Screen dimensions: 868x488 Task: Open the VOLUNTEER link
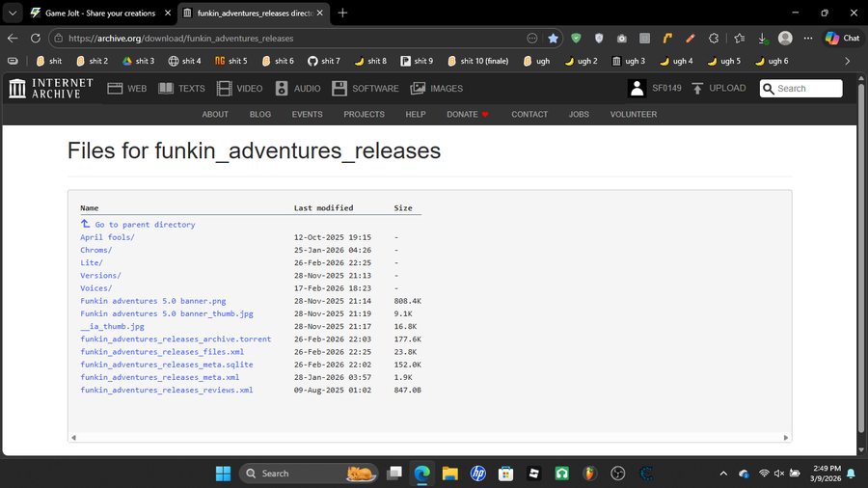(634, 114)
